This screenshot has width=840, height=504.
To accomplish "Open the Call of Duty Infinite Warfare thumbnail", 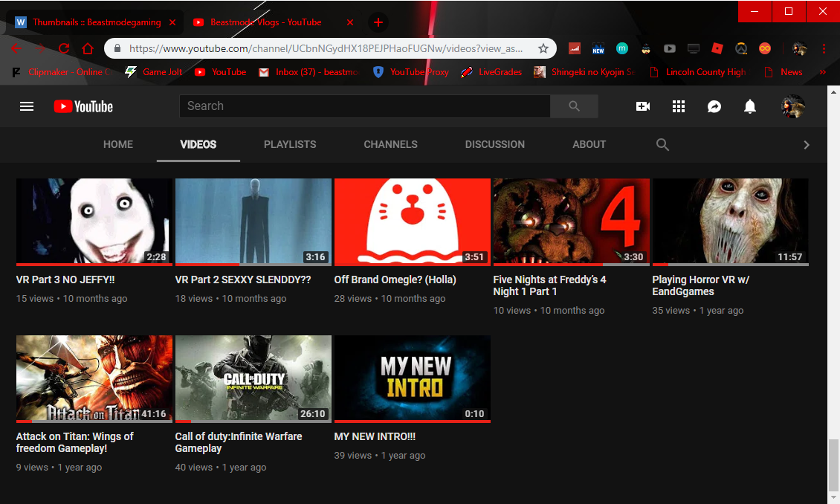I will tap(253, 378).
